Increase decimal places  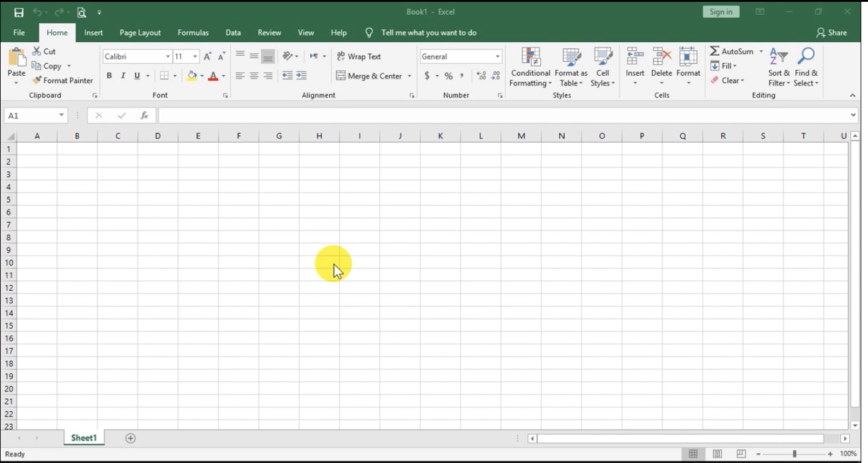481,76
